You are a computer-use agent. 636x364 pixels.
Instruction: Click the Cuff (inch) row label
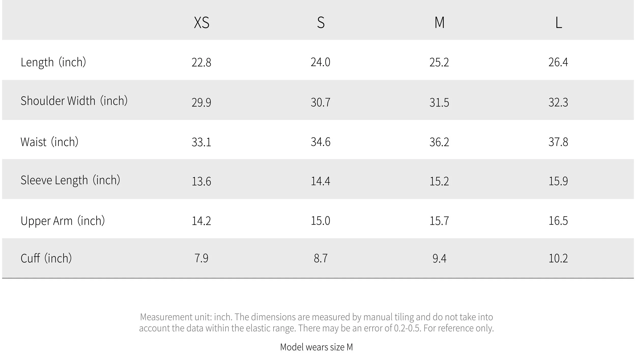click(46, 259)
